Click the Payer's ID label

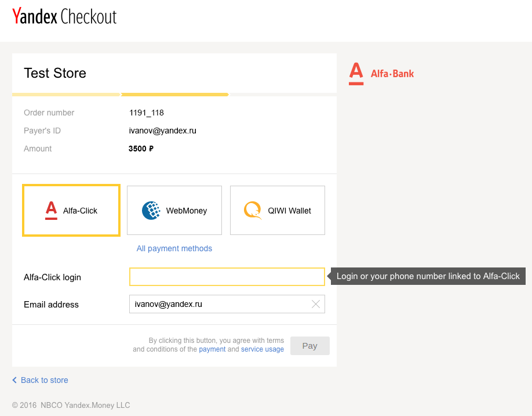42,131
